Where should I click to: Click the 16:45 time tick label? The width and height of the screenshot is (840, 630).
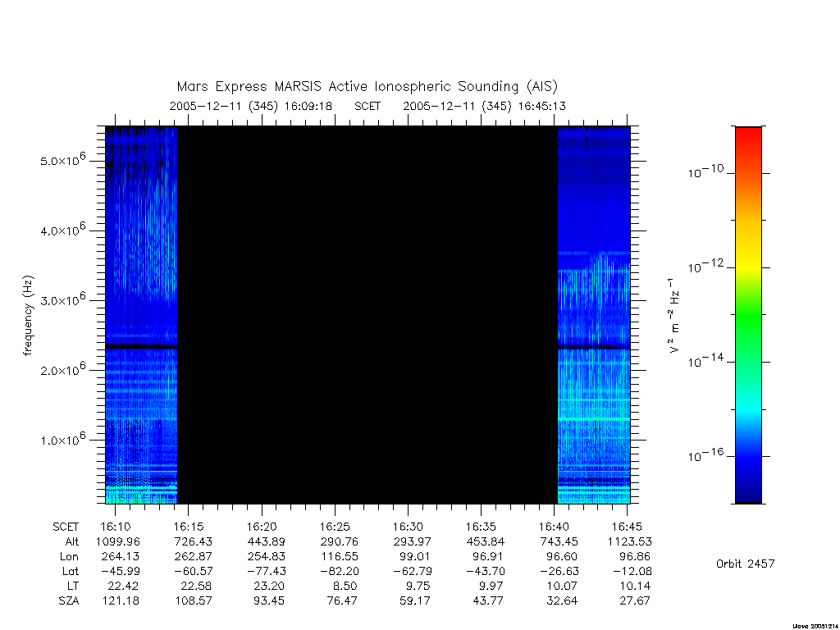pos(627,527)
